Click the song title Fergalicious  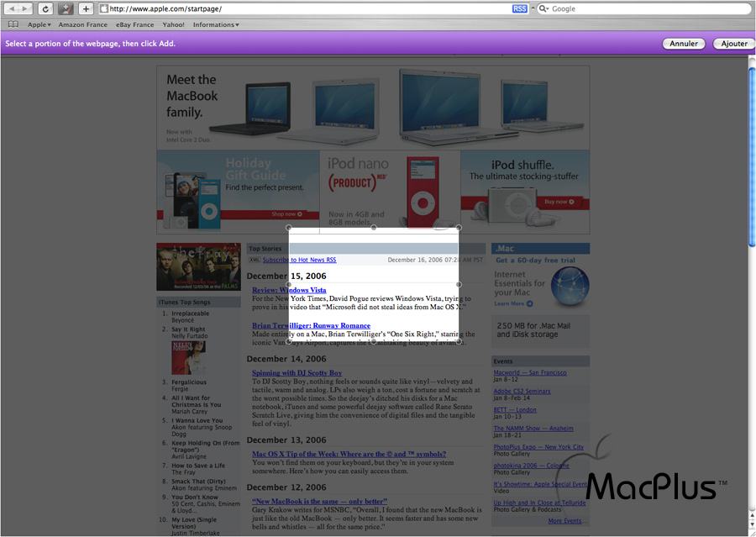(189, 382)
